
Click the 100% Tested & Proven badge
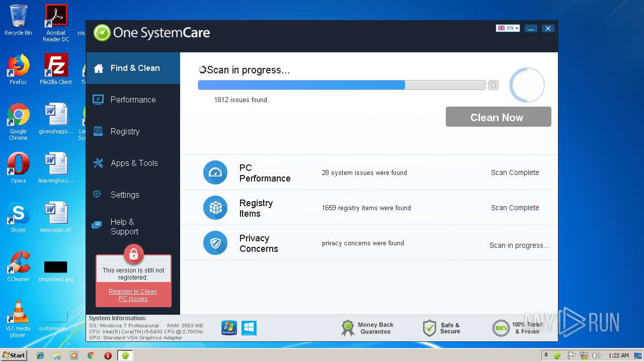(517, 328)
